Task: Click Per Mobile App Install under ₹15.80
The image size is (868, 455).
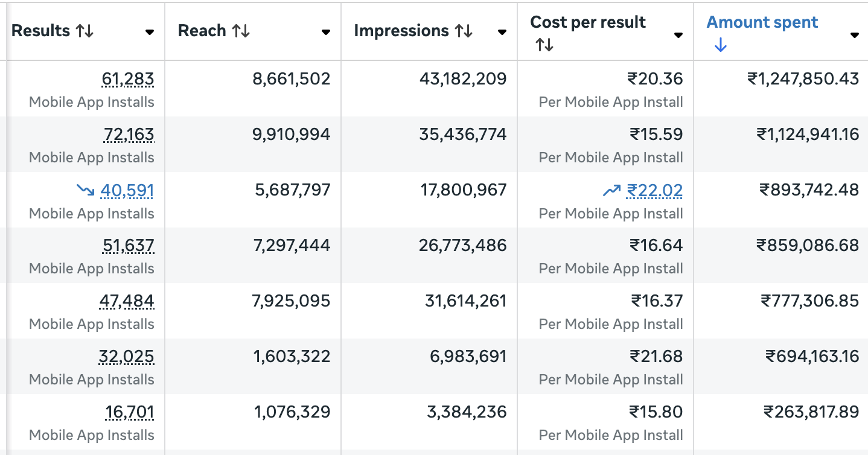Action: (x=611, y=435)
